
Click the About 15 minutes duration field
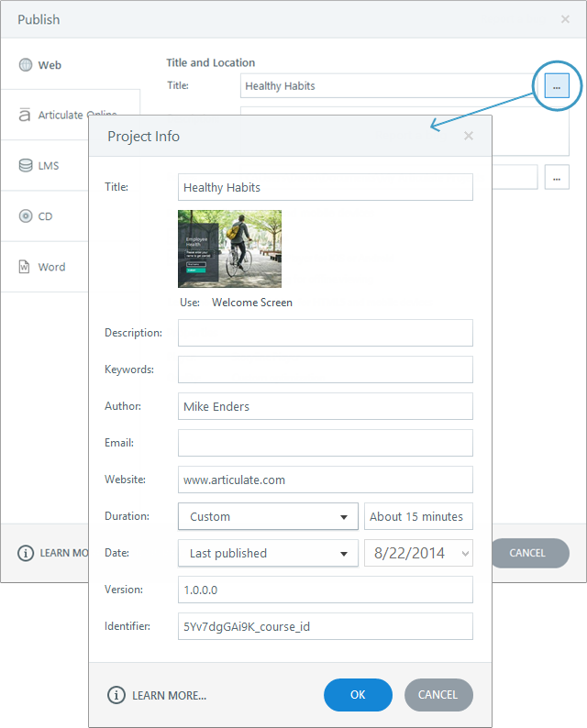pos(418,516)
